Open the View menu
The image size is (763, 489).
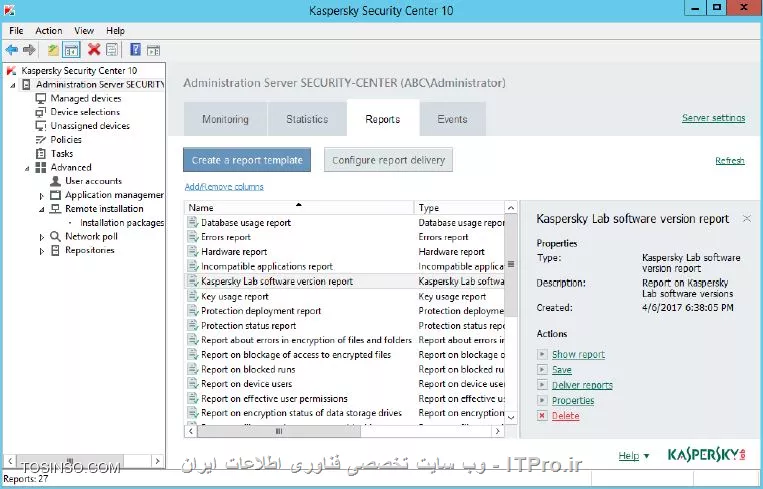click(84, 30)
